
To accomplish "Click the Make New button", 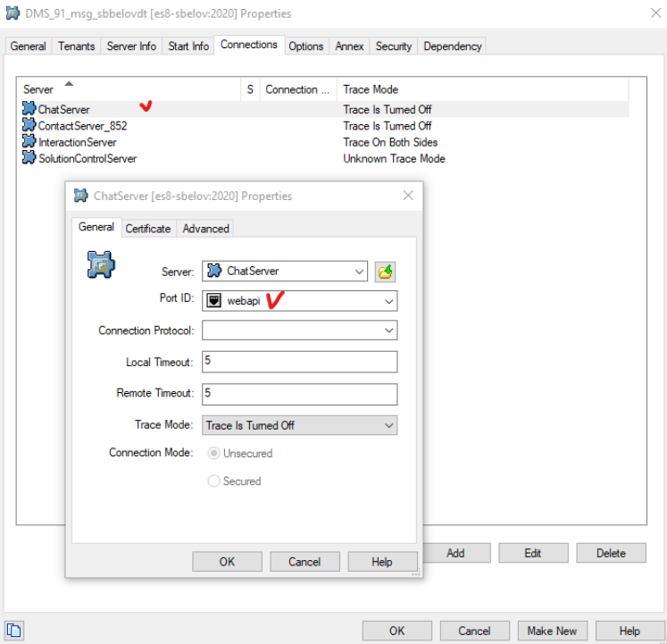I will [552, 631].
